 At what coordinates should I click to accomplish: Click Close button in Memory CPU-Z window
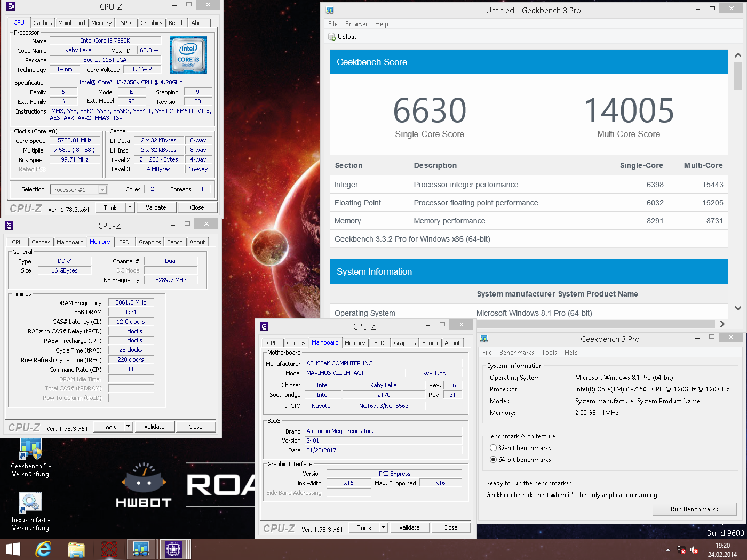coord(195,427)
